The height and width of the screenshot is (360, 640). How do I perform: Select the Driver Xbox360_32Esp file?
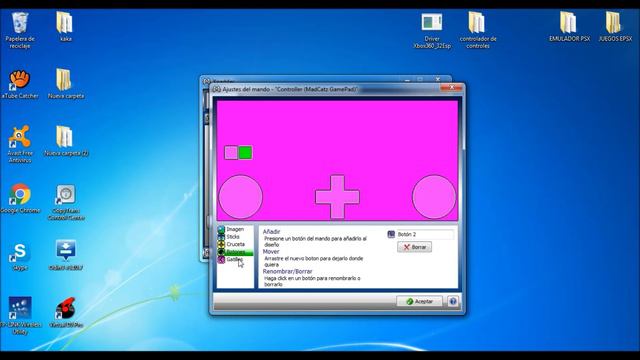pyautogui.click(x=432, y=31)
